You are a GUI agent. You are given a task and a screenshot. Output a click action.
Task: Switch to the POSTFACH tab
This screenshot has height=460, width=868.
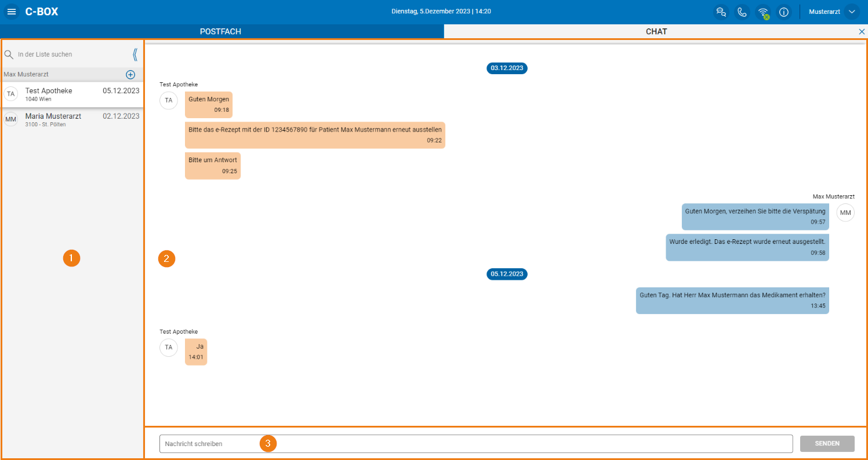pyautogui.click(x=220, y=31)
